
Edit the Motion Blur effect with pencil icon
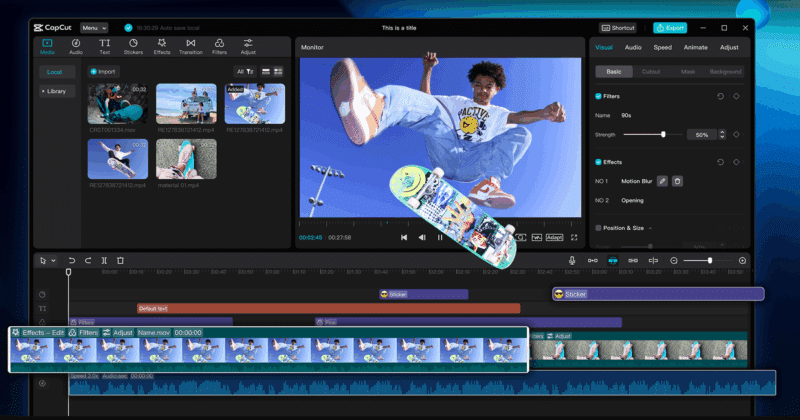click(x=662, y=181)
